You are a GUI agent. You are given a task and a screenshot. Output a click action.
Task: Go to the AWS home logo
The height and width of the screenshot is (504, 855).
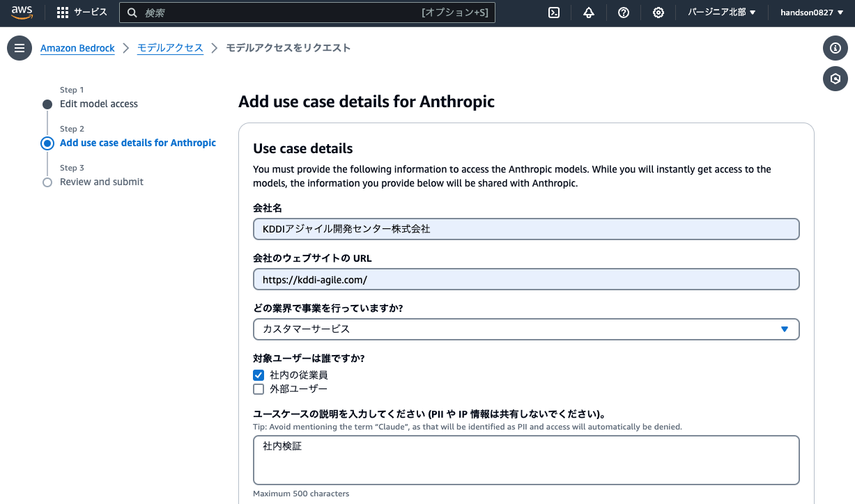22,12
